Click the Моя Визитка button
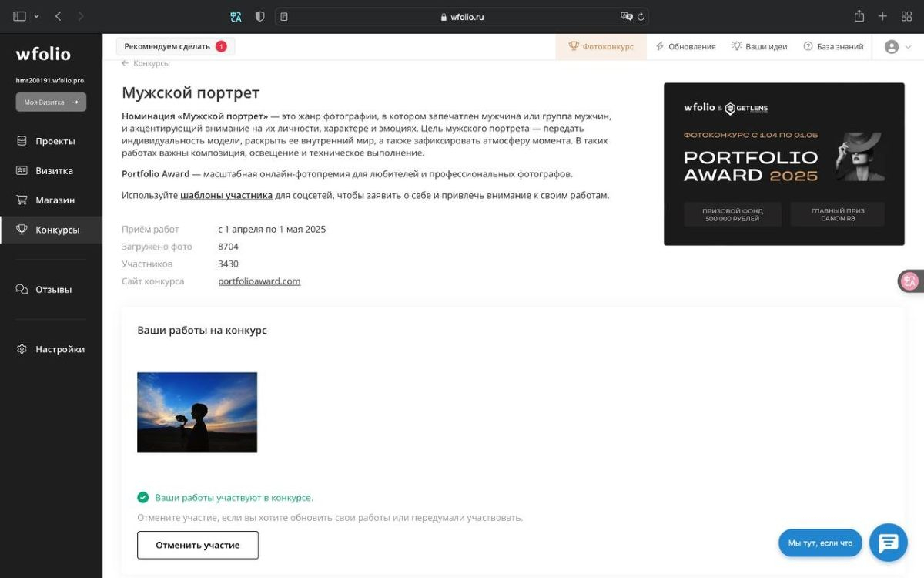Viewport: 924px width, 578px height. pyautogui.click(x=51, y=102)
